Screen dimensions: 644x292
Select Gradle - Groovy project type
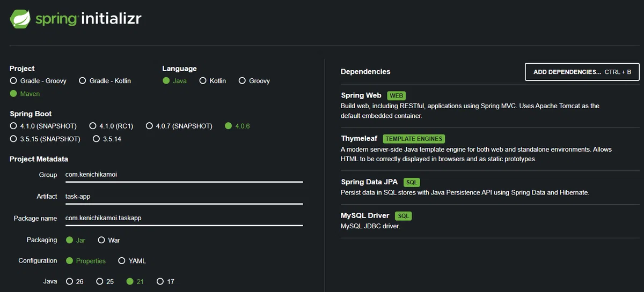38,81
